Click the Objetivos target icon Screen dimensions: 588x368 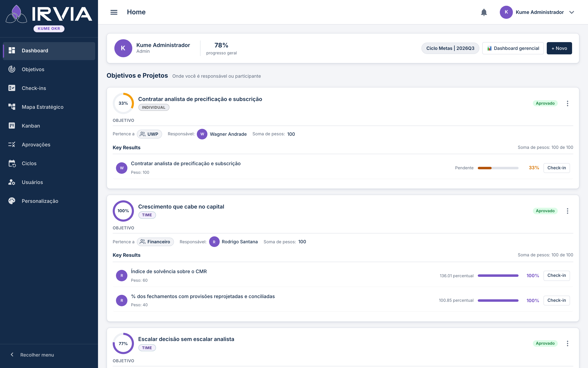(12, 69)
